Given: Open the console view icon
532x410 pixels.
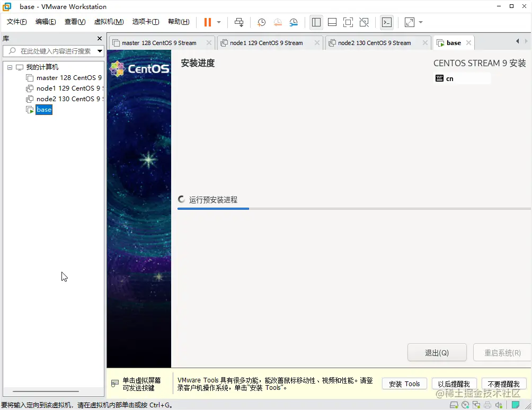Looking at the screenshot, I should click(387, 22).
